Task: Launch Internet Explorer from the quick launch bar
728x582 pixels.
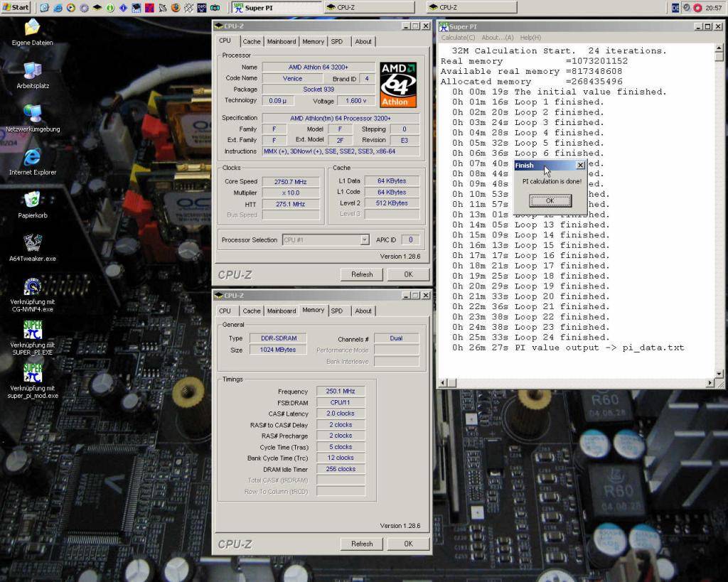Action: tap(58, 7)
